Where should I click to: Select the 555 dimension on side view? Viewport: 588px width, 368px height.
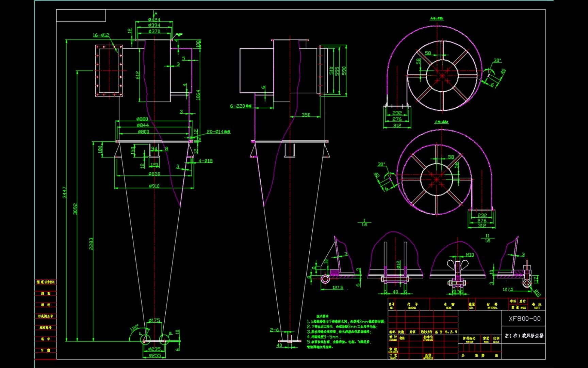point(337,71)
